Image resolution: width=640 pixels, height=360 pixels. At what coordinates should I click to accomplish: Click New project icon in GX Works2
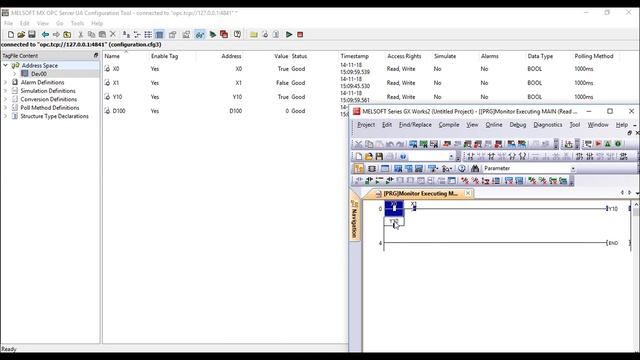coord(358,156)
